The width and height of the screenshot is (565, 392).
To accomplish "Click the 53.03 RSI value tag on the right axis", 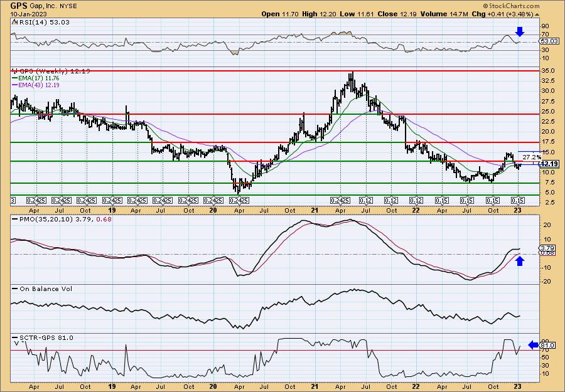I will (549, 41).
